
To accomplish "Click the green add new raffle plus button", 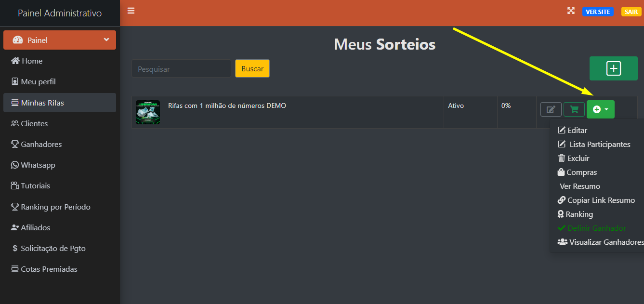I will 613,68.
